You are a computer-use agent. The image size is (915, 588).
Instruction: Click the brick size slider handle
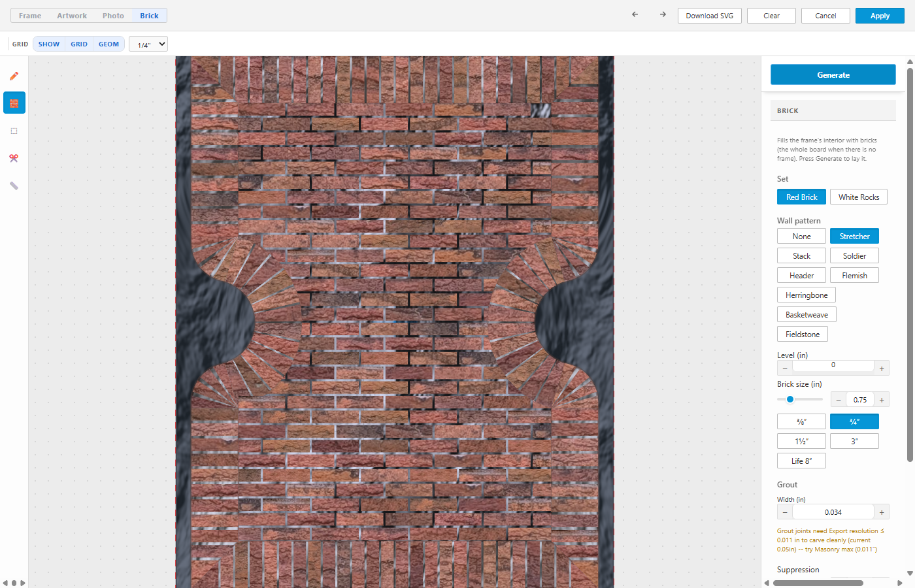point(790,399)
